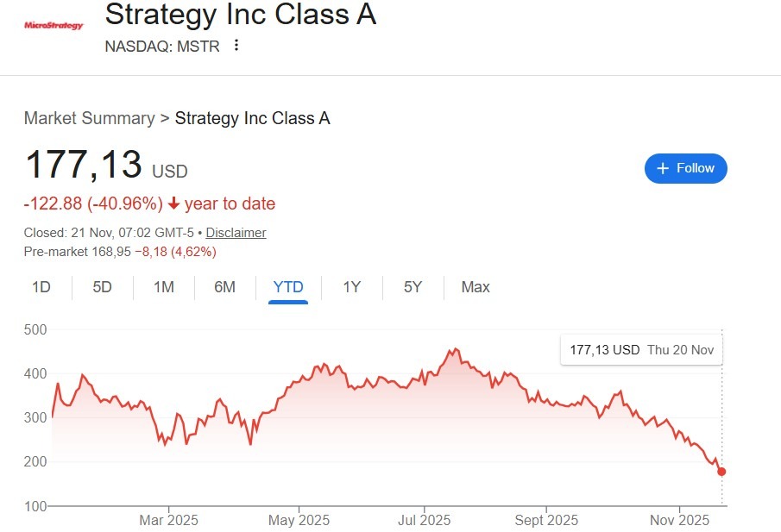Image resolution: width=781 pixels, height=532 pixels.
Task: Open the Disclaimer link
Action: (x=236, y=233)
